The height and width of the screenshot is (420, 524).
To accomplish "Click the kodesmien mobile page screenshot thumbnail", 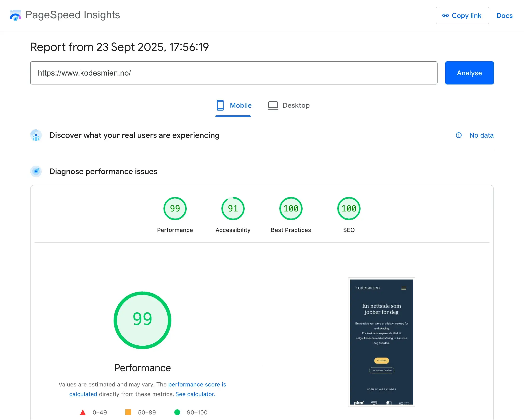I will [x=381, y=342].
